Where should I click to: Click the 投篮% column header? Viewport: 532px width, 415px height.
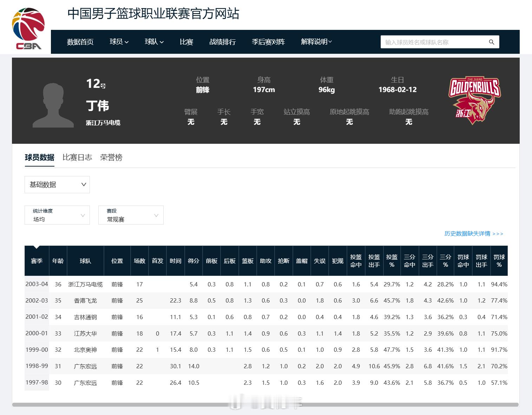pos(392,261)
